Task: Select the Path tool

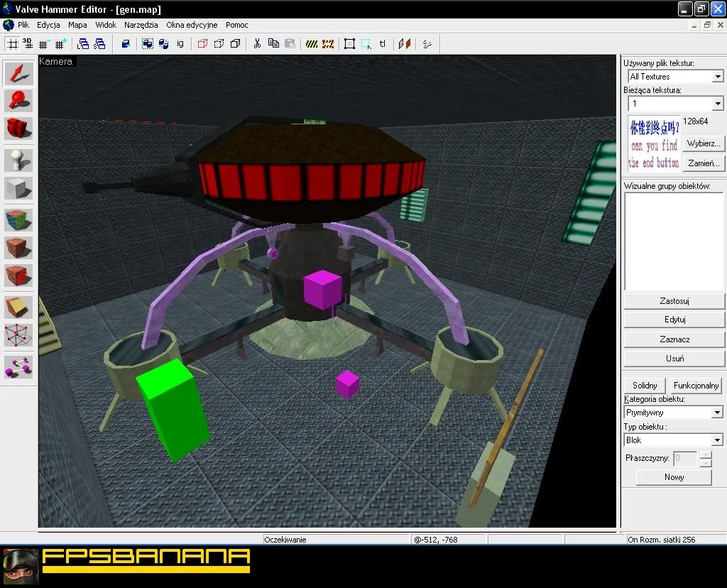Action: [x=18, y=367]
